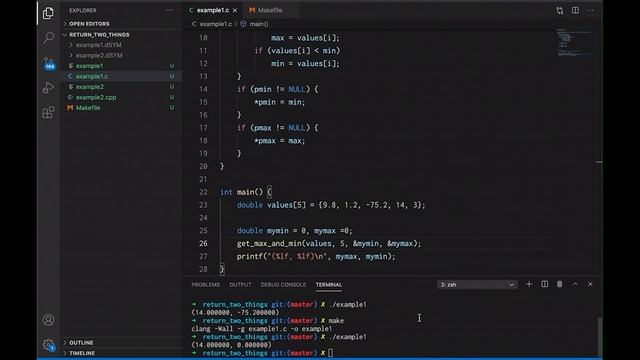Viewport: 640px width, 360px height.
Task: Click the editor minimap
Action: tap(576, 43)
